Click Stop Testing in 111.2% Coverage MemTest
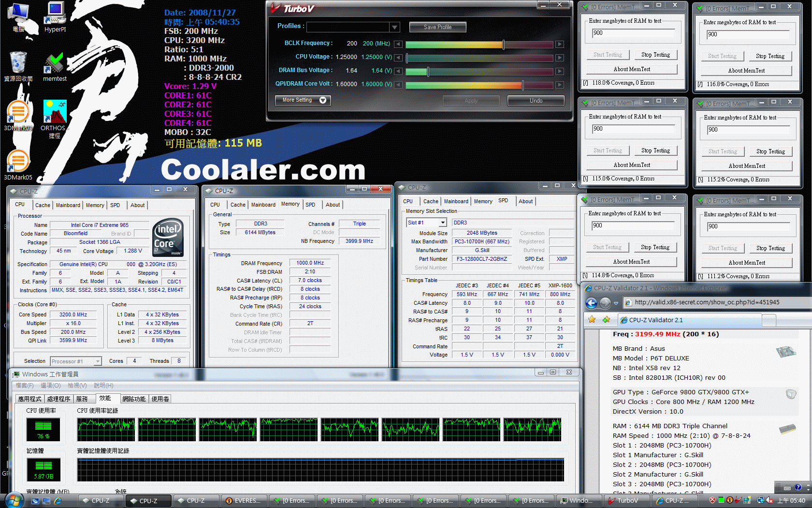 770,248
